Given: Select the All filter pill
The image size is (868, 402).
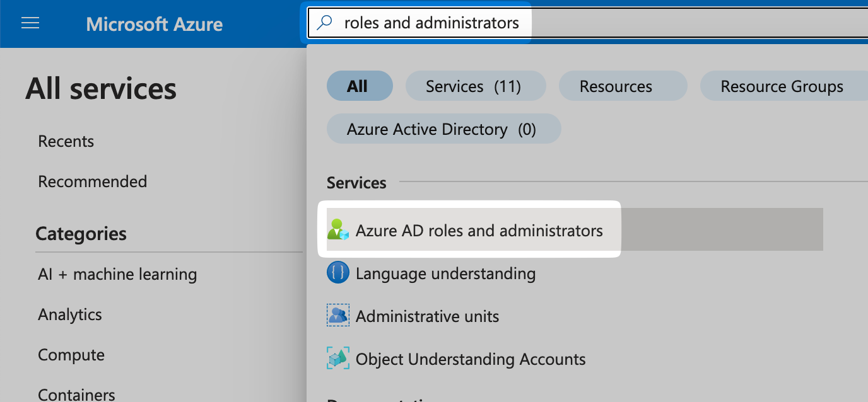Looking at the screenshot, I should pyautogui.click(x=360, y=86).
